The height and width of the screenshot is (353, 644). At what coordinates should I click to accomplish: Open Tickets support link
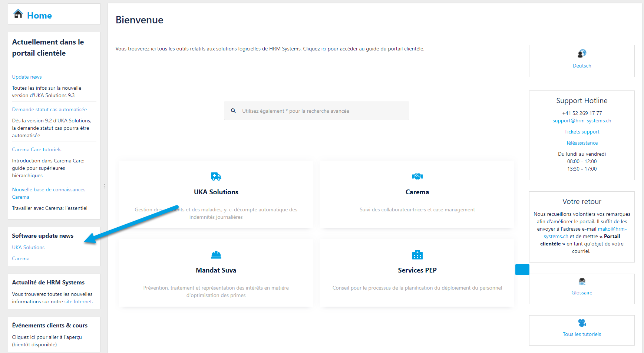(x=582, y=132)
